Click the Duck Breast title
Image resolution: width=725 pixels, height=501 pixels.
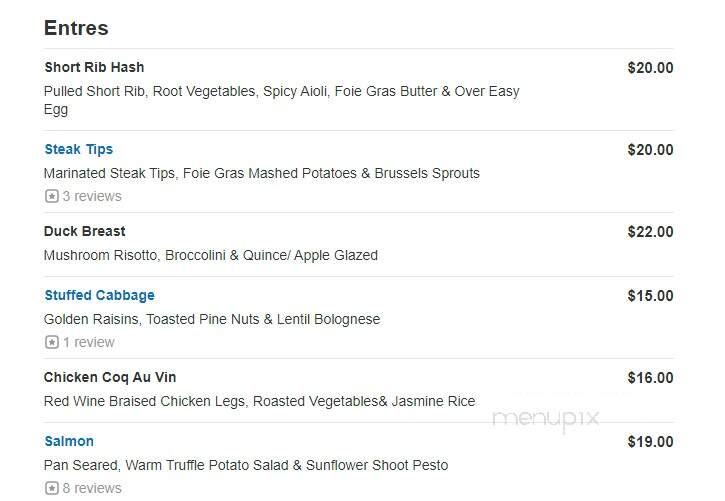(x=85, y=232)
